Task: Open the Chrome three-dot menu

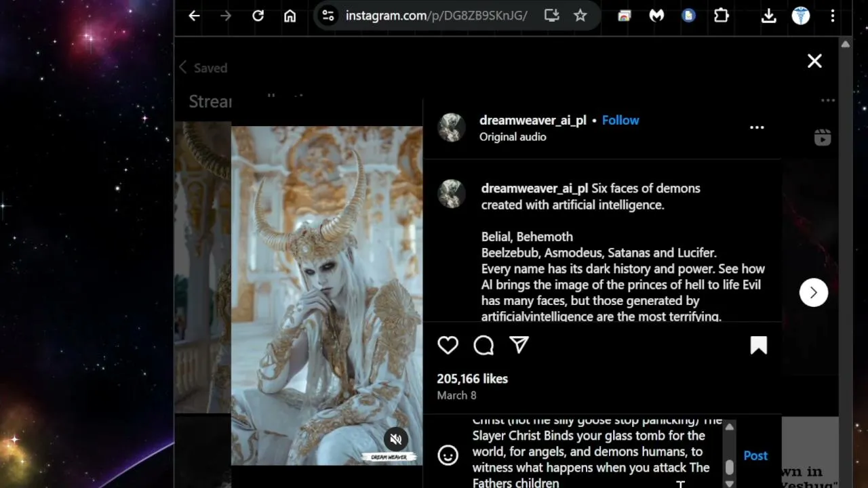Action: pos(833,16)
